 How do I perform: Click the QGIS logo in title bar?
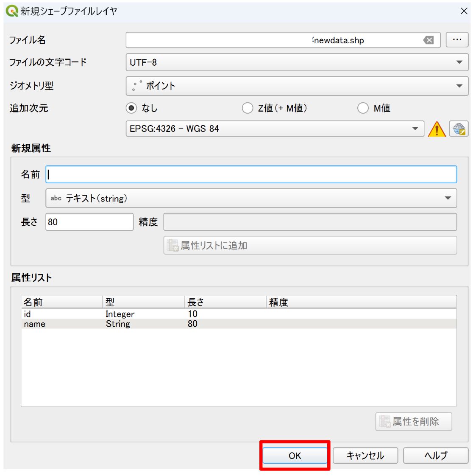pyautogui.click(x=12, y=11)
